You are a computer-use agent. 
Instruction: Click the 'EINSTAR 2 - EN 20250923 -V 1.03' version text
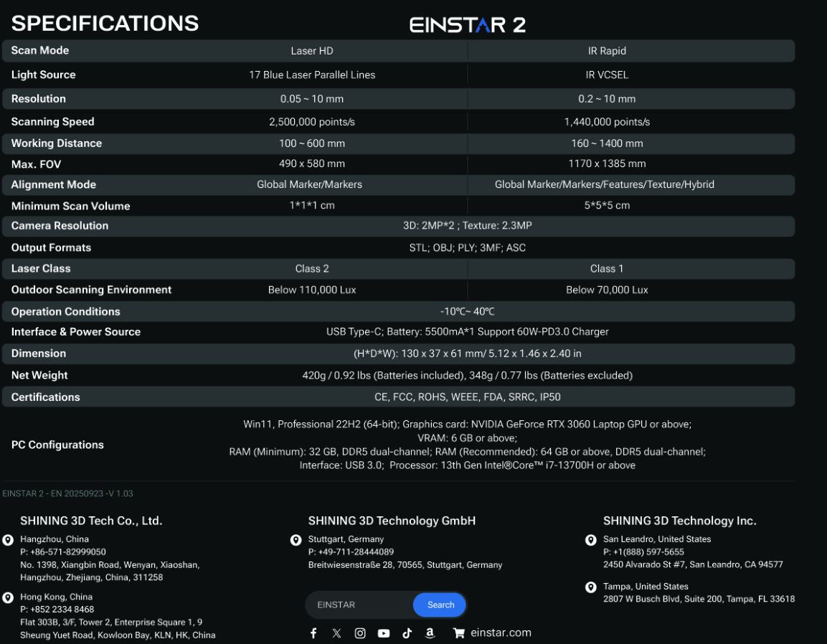(x=67, y=493)
